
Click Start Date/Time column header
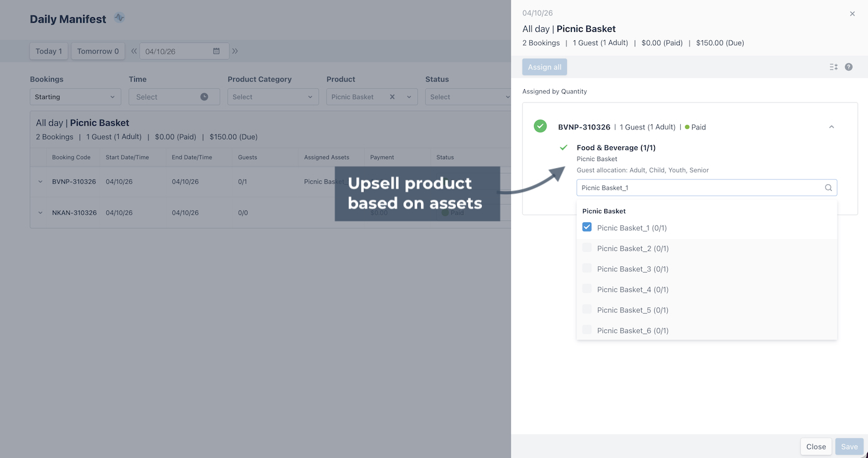tap(127, 157)
